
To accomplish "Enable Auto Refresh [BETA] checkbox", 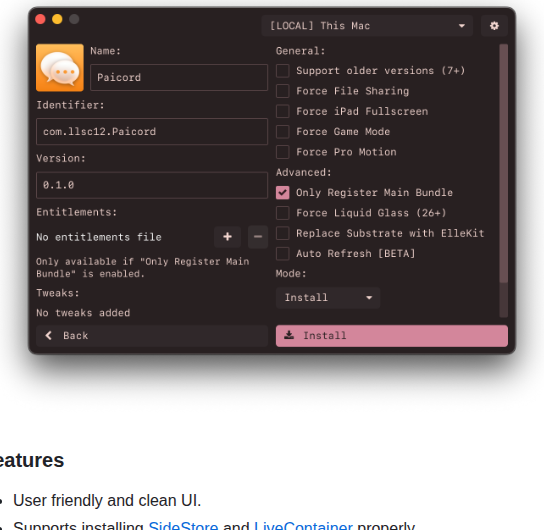I will [283, 254].
